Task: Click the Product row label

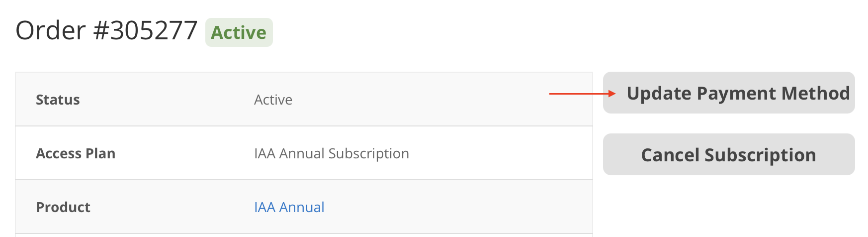Action: [63, 207]
